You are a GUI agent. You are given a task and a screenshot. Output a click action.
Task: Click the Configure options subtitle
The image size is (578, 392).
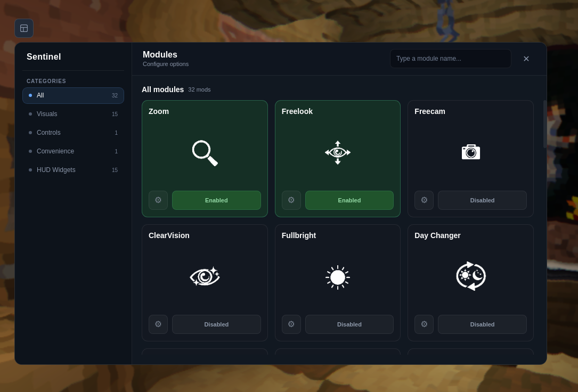(x=166, y=64)
